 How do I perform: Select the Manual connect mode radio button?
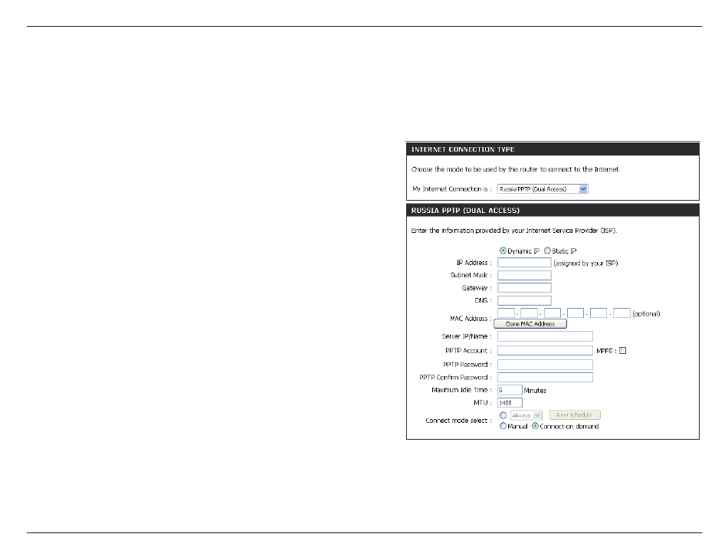(503, 426)
